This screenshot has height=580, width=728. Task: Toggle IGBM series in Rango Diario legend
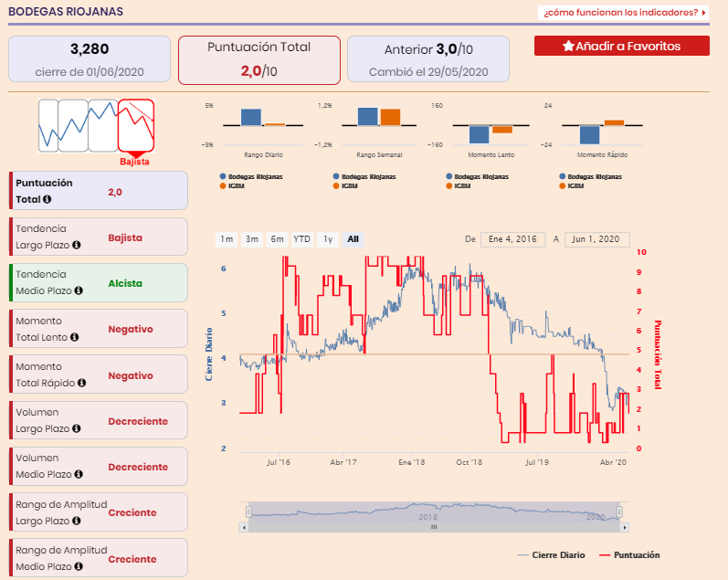point(232,185)
